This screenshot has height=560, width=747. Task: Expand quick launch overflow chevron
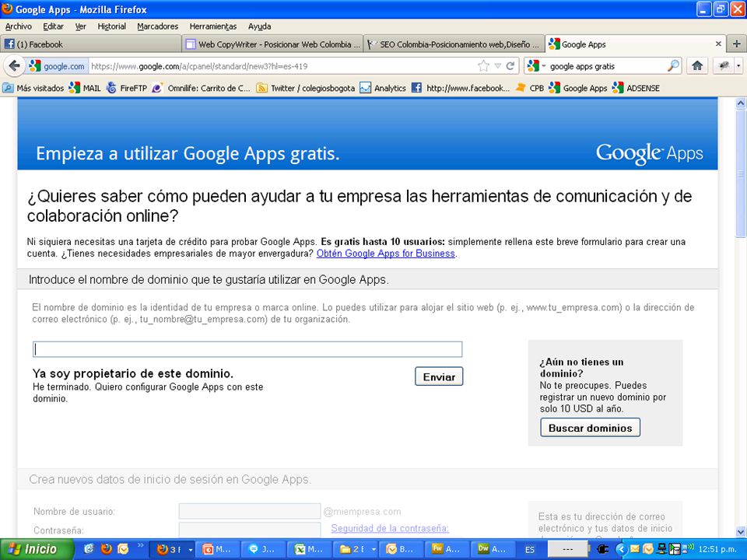tap(141, 546)
